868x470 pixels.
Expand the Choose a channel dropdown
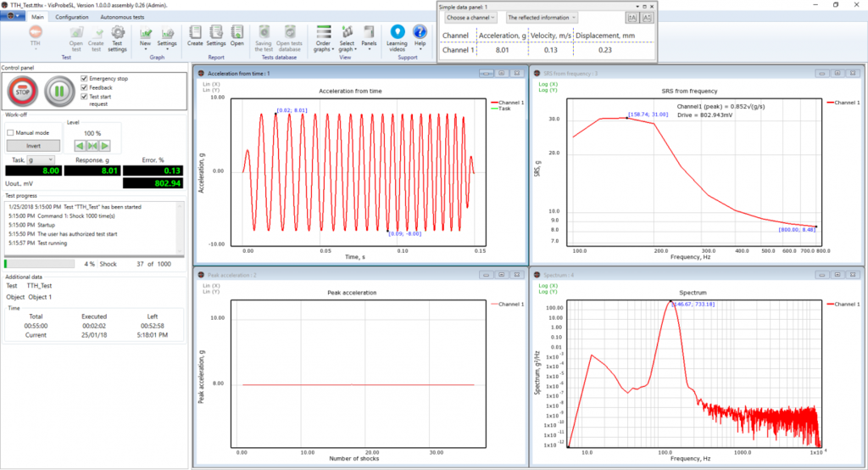(x=469, y=17)
